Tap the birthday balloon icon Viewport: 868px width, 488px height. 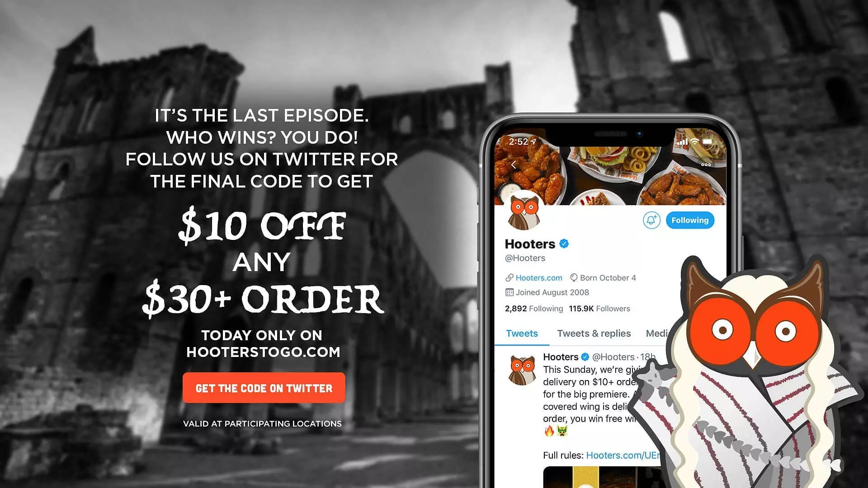pos(574,277)
